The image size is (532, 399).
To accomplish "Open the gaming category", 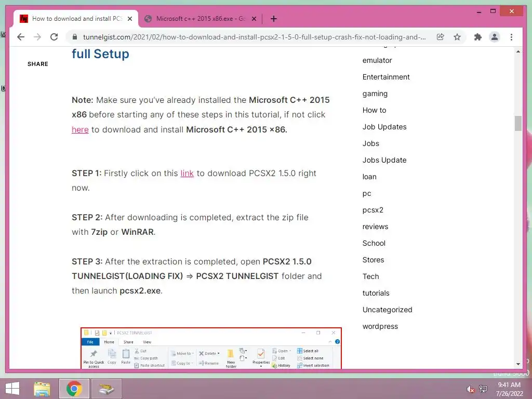I will 375,94.
